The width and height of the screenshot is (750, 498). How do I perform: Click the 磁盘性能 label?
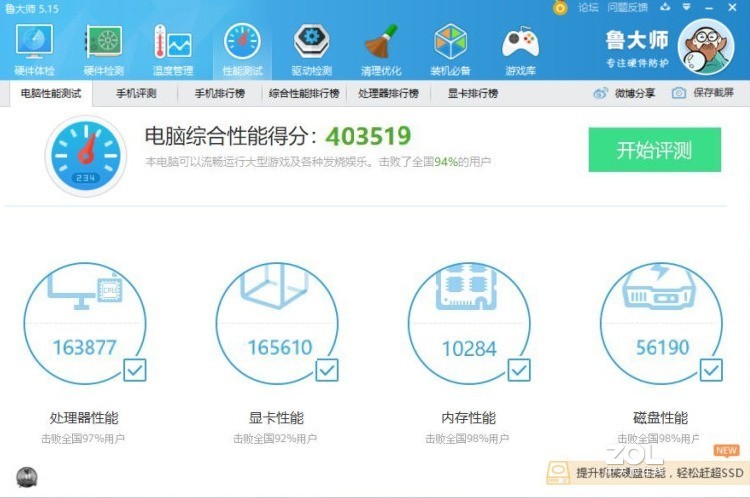(661, 418)
